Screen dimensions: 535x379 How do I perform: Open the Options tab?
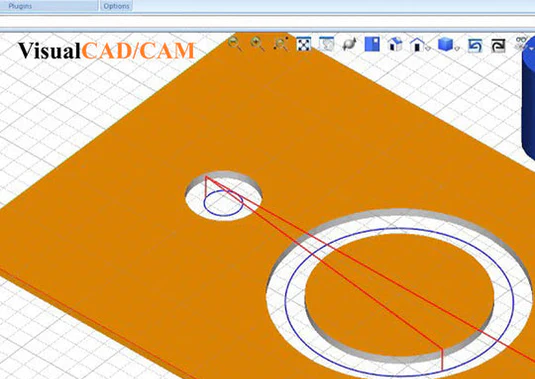[x=116, y=6]
